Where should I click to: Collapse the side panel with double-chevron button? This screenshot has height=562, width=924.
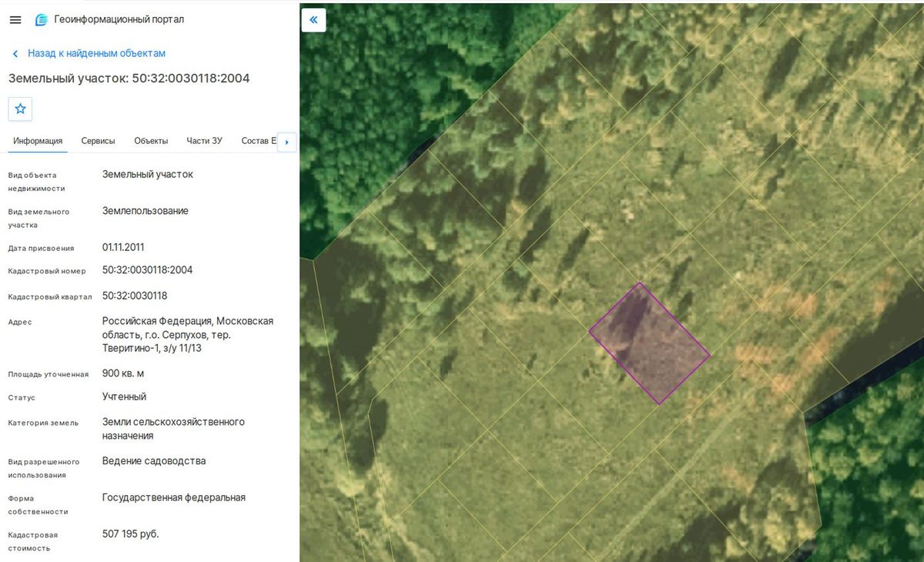click(x=313, y=20)
